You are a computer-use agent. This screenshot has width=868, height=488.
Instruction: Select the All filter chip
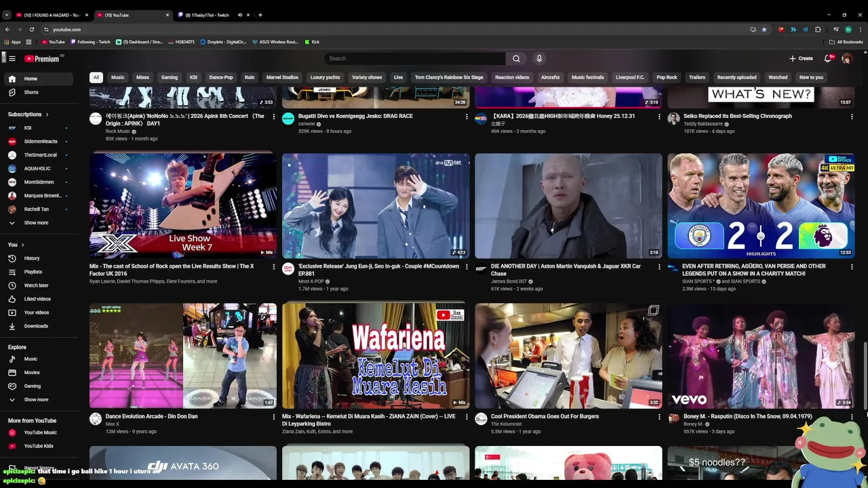coord(96,77)
